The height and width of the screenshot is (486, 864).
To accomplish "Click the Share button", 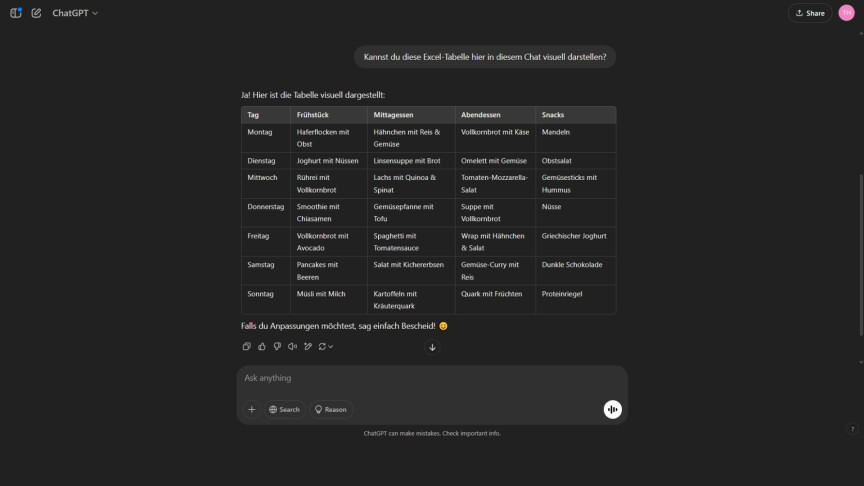I will tap(810, 13).
